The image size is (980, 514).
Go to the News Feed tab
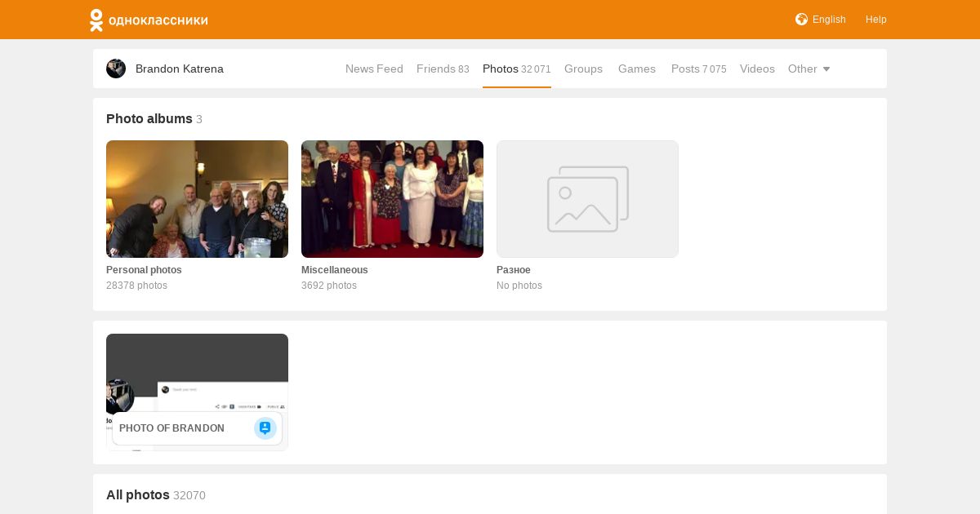point(374,69)
